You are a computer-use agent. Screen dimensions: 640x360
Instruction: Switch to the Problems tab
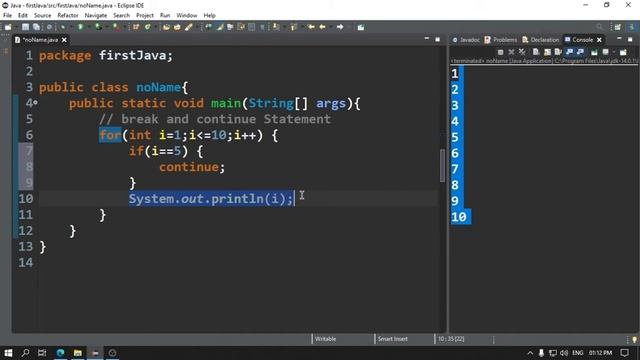500,40
